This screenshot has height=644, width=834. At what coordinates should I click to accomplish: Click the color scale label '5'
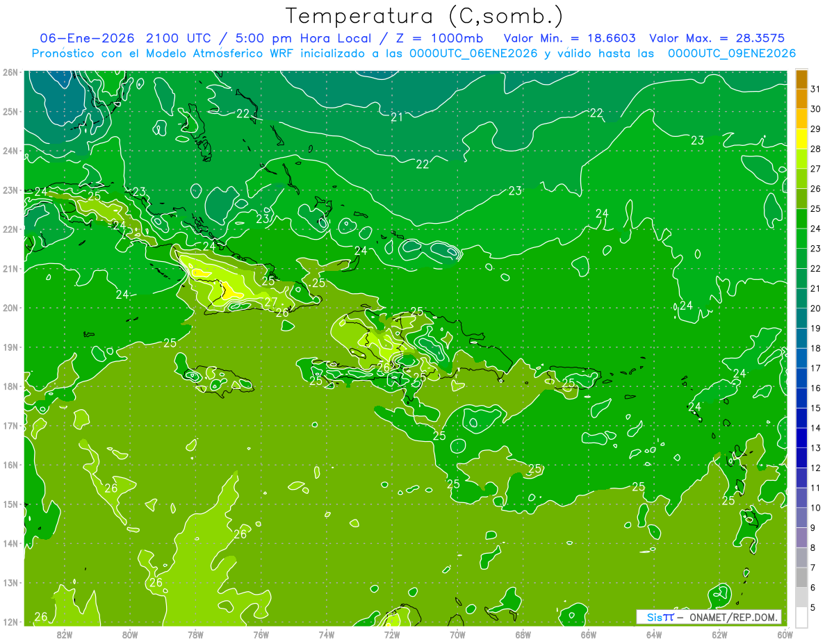click(814, 607)
